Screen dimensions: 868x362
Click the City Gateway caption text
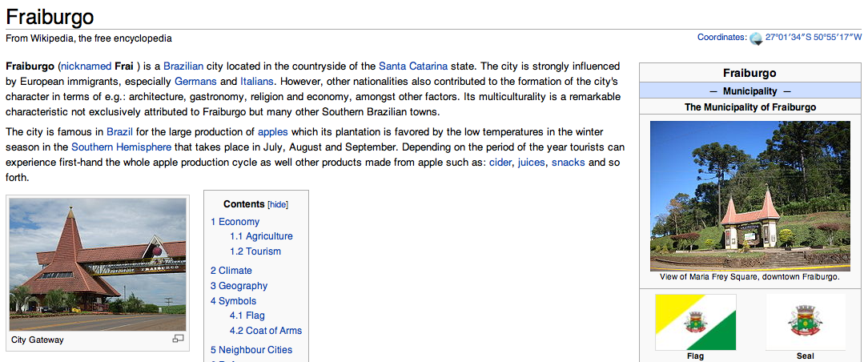coord(37,340)
